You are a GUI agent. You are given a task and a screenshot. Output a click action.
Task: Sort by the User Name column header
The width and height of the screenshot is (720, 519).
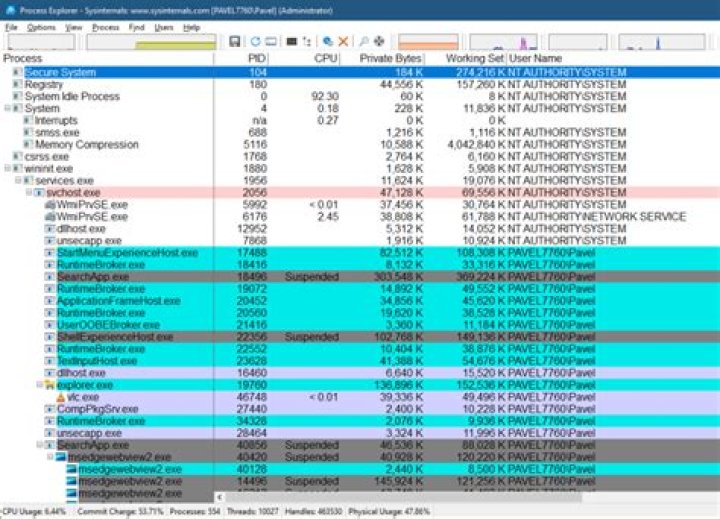(613, 58)
